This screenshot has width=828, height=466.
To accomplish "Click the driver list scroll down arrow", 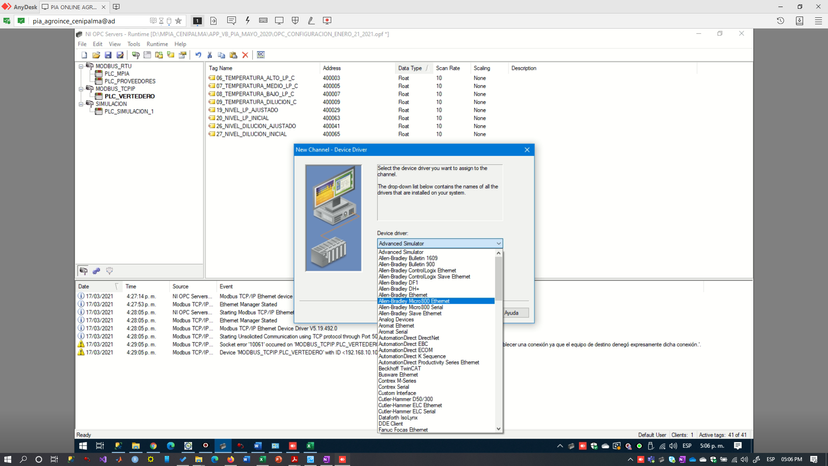I will click(498, 429).
